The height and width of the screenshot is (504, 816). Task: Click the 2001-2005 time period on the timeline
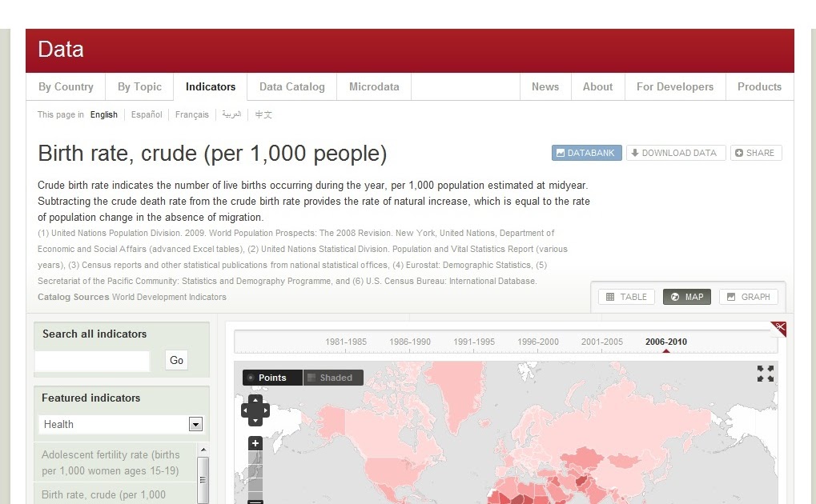coord(601,341)
